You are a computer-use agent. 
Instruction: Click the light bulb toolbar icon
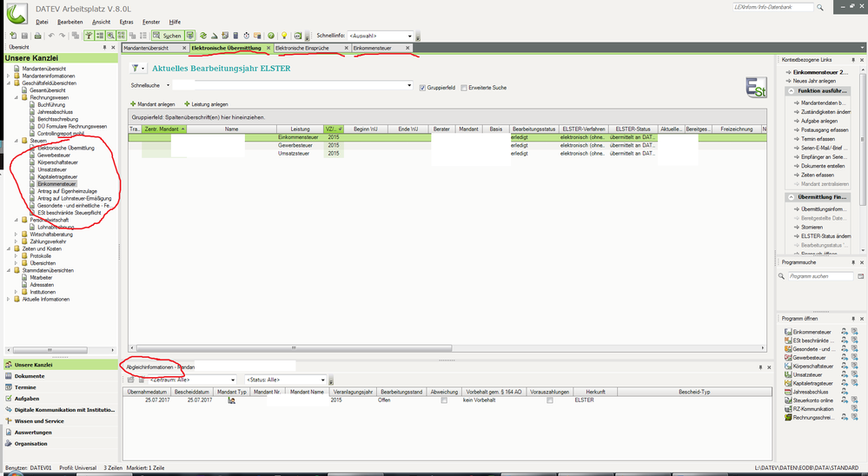283,36
